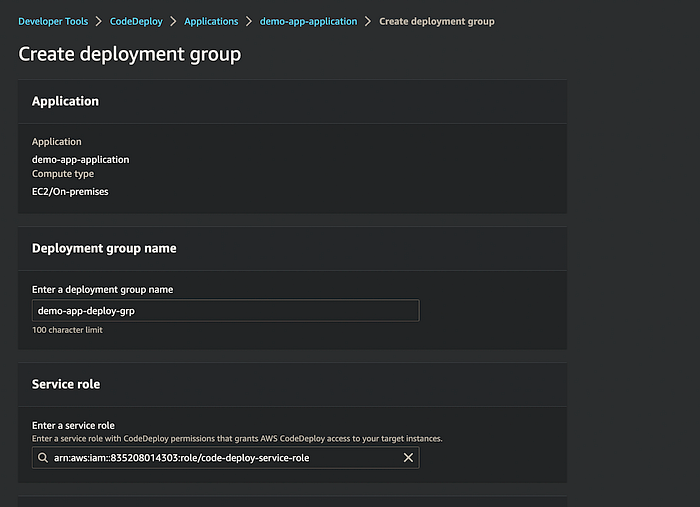
Task: Navigate to the Applications breadcrumb
Action: [211, 21]
